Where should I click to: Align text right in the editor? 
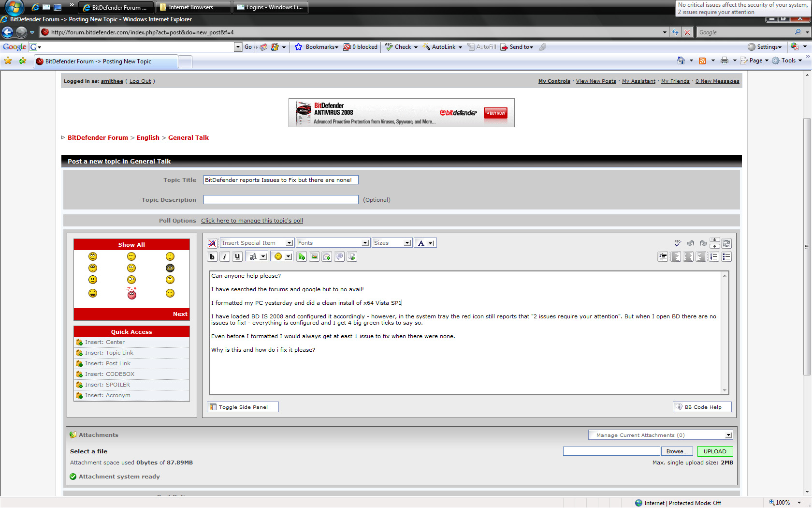click(x=701, y=257)
